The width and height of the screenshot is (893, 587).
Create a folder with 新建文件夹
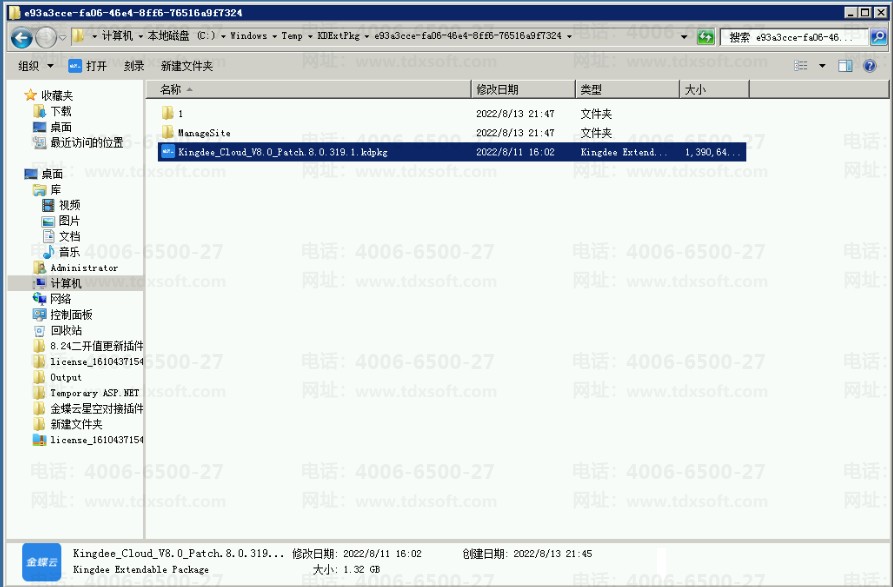[x=186, y=66]
